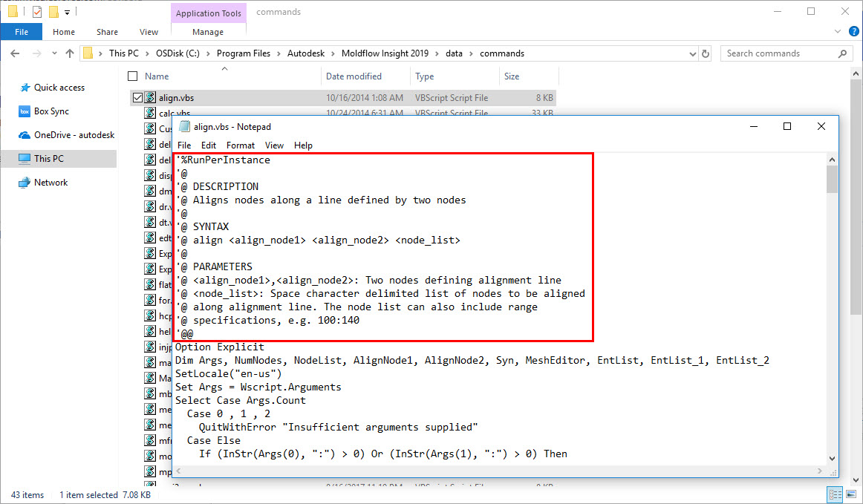Click the Network icon in sidebar
The height and width of the screenshot is (504, 863).
(x=25, y=183)
